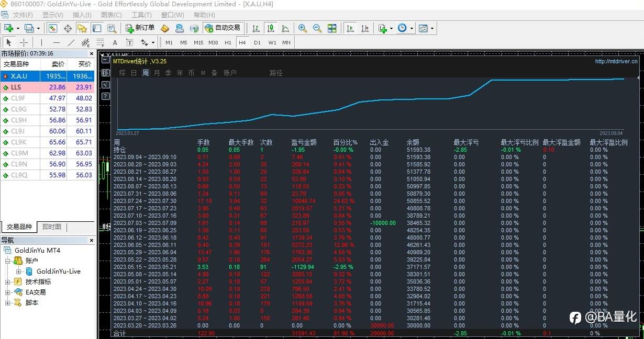This screenshot has height=339, width=644.
Task: Expand the EA交易 tree node
Action: (x=8, y=292)
